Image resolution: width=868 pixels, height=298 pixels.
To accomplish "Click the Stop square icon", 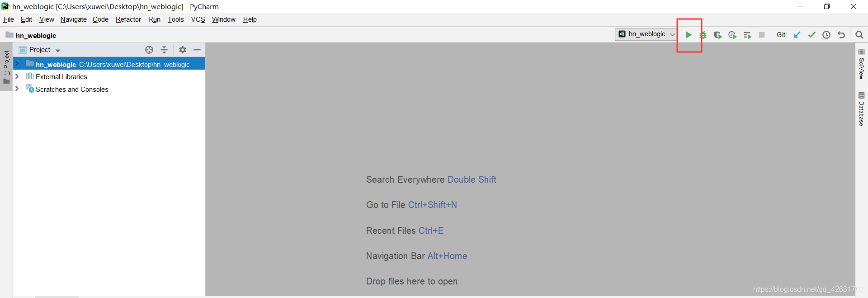I will tap(762, 35).
